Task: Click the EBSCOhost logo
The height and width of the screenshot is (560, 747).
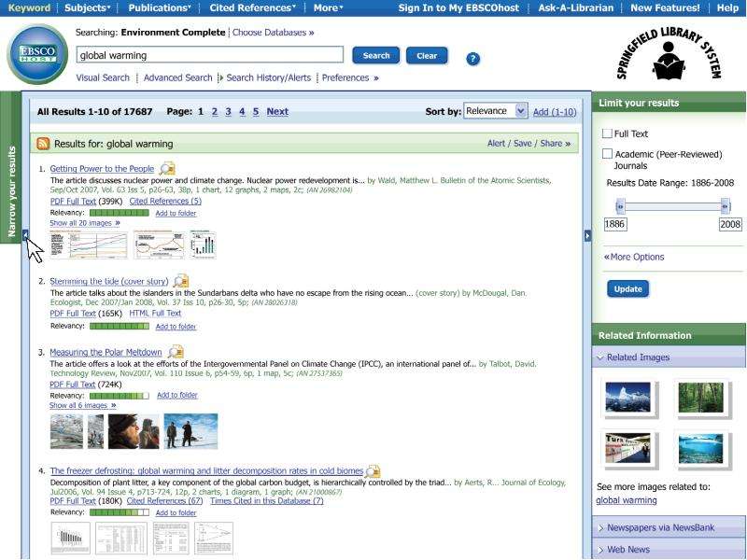Action: coord(37,54)
